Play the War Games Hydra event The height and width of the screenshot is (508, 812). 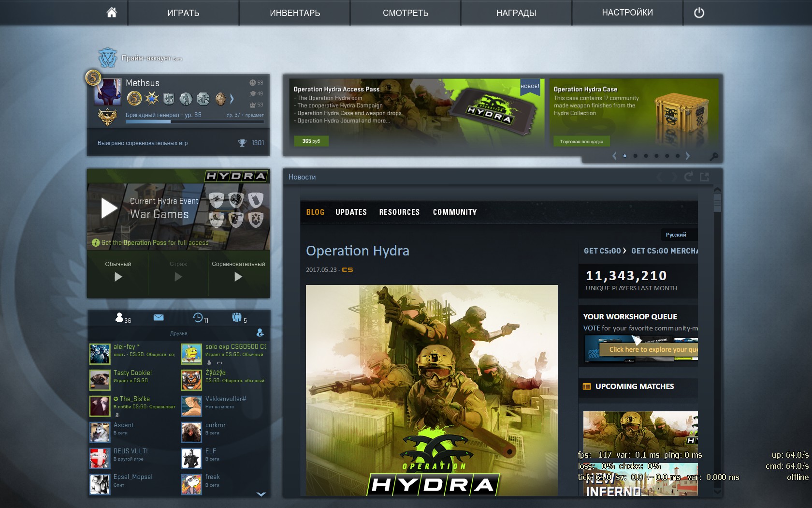pyautogui.click(x=109, y=209)
